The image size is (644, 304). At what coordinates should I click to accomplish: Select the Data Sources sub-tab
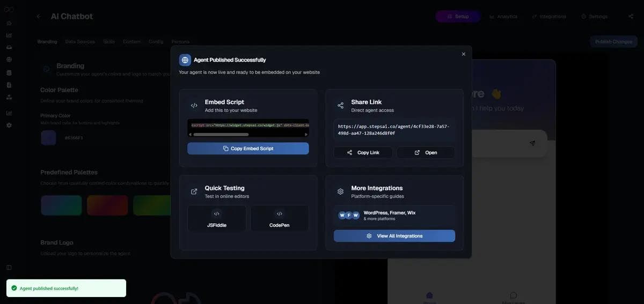[x=80, y=42]
